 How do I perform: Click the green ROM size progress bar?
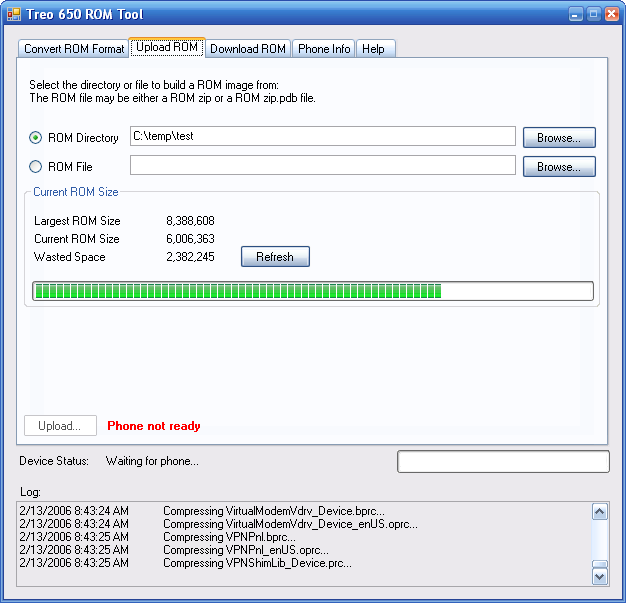(313, 291)
